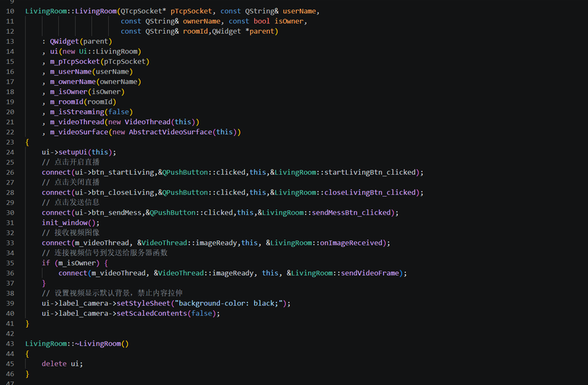The image size is (588, 385).
Task: Click the bool isOwner parameter
Action: click(x=279, y=21)
